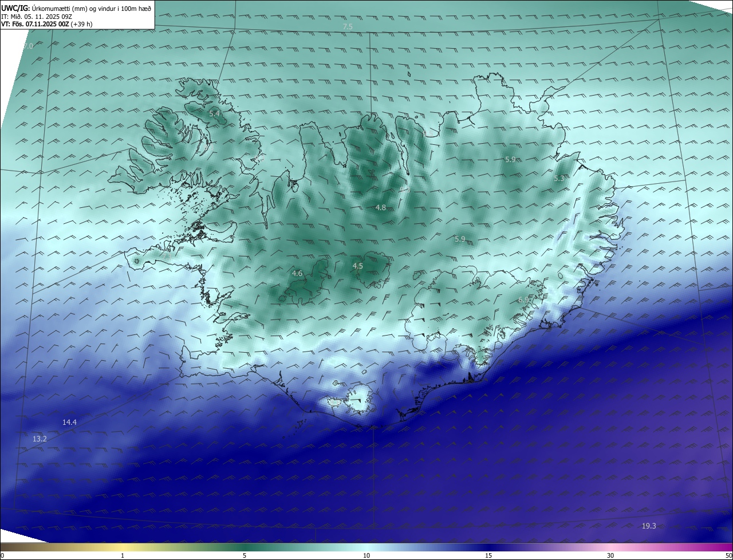Screen dimensions: 733x560
Task: Click the color scale label 0
Action: coord(2,555)
